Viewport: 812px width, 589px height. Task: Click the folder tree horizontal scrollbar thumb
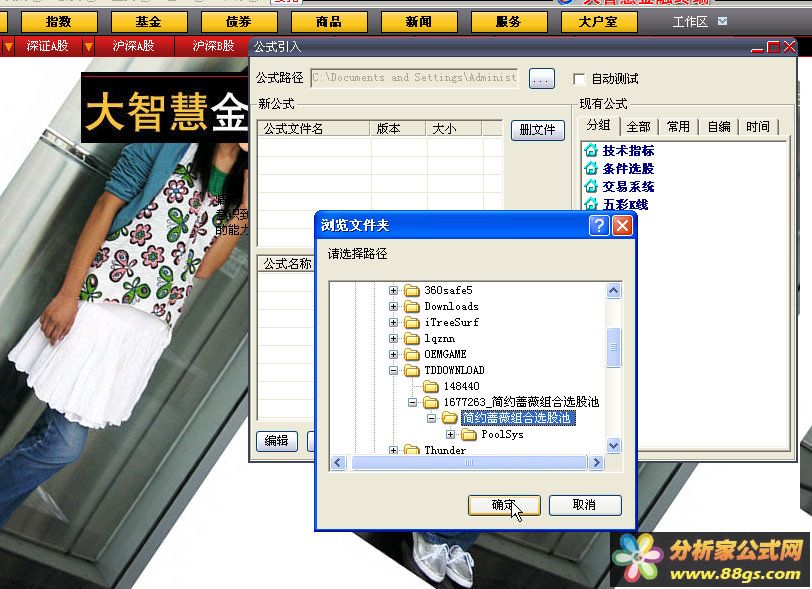coord(469,462)
